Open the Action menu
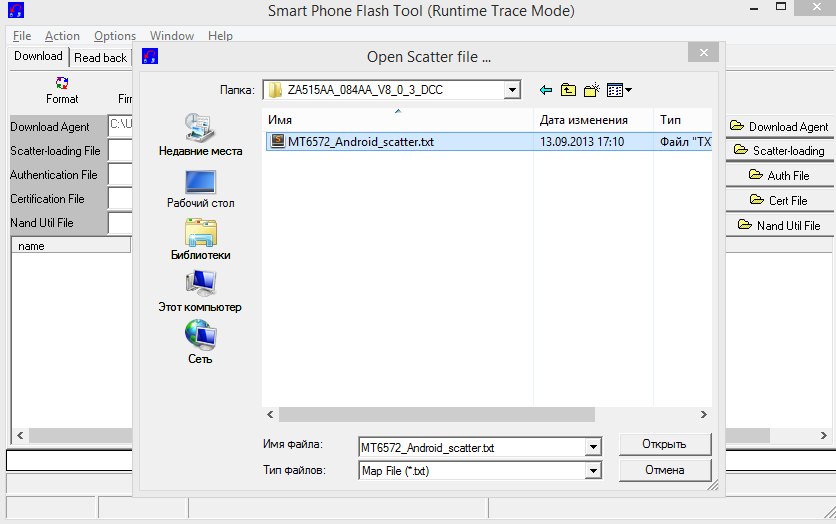This screenshot has height=524, width=836. click(62, 36)
